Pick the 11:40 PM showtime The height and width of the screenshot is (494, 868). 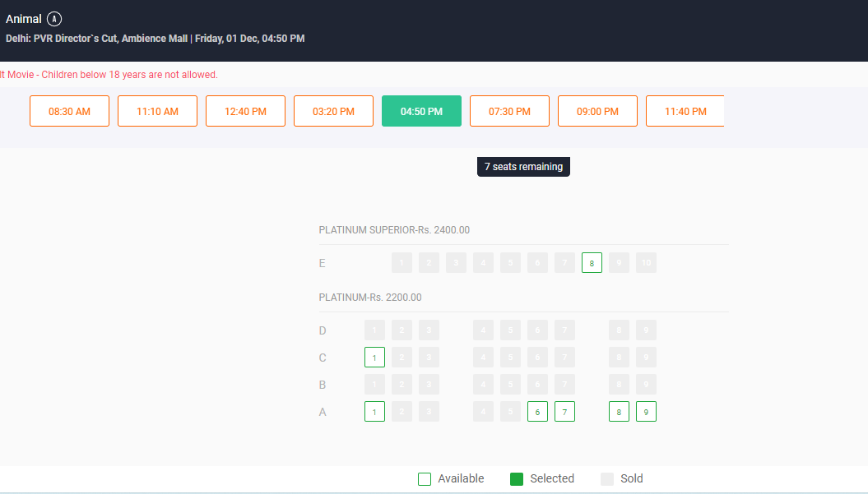684,111
